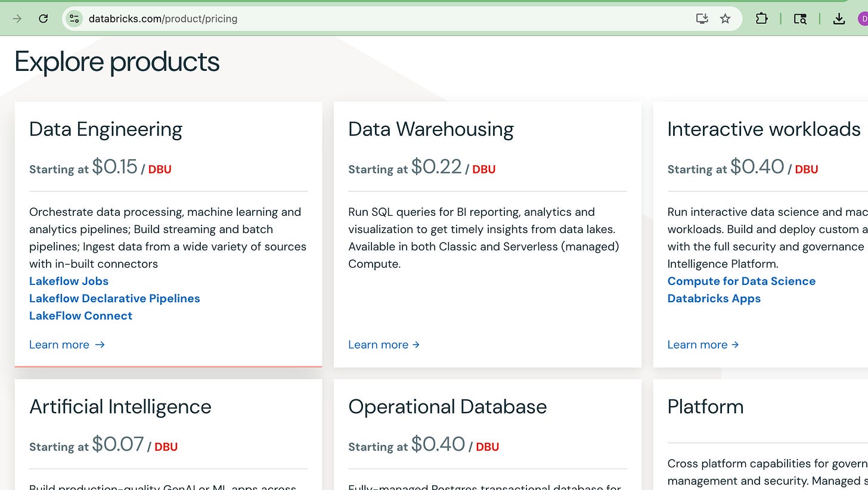The width and height of the screenshot is (868, 490).
Task: Click the Explore products heading
Action: coord(117,61)
